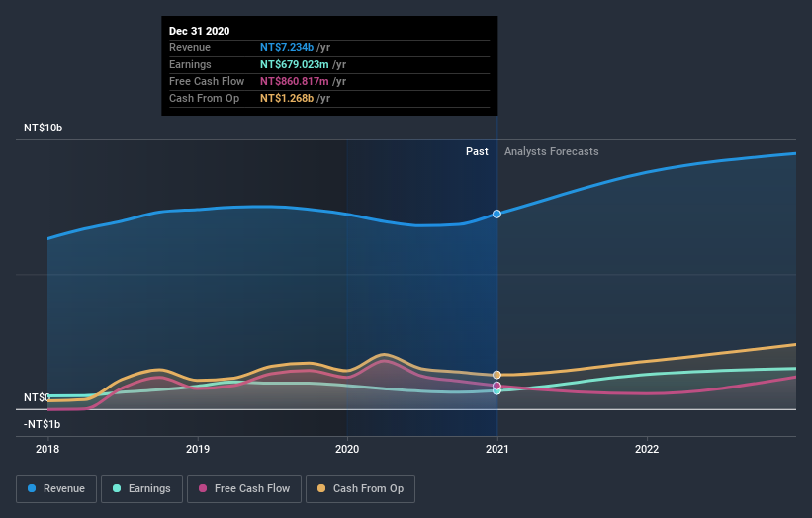812x518 pixels.
Task: Click the NT$7.234b revenue value
Action: [287, 47]
